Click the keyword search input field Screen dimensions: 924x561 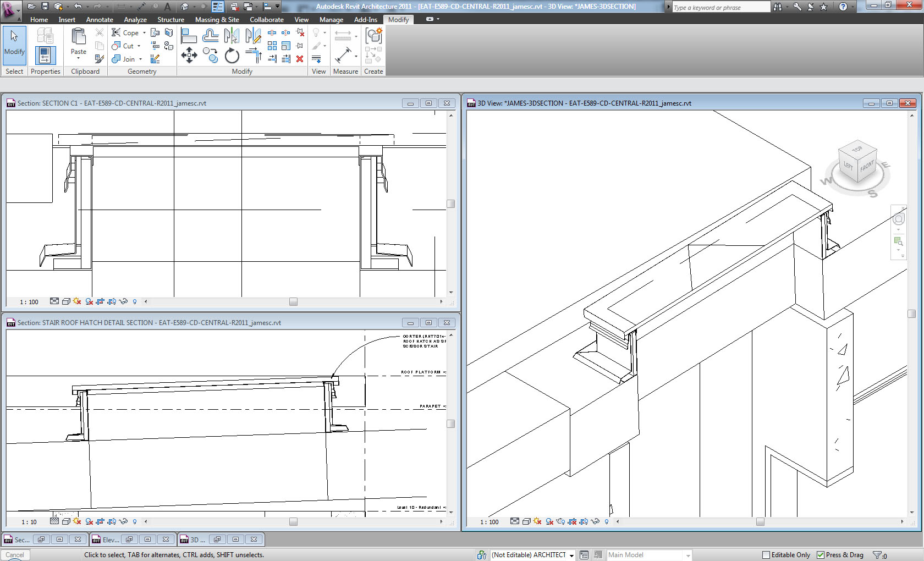[721, 7]
